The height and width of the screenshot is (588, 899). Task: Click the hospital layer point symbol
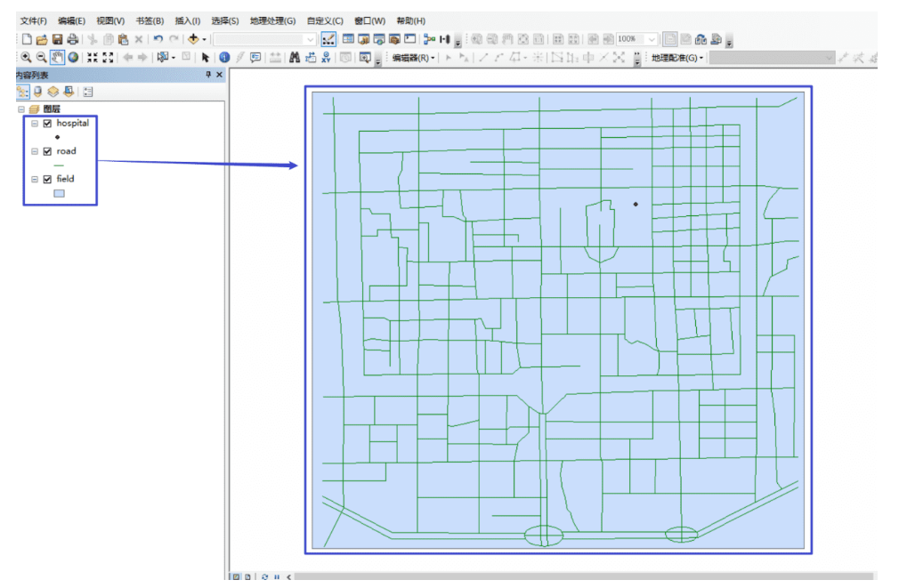pyautogui.click(x=57, y=137)
